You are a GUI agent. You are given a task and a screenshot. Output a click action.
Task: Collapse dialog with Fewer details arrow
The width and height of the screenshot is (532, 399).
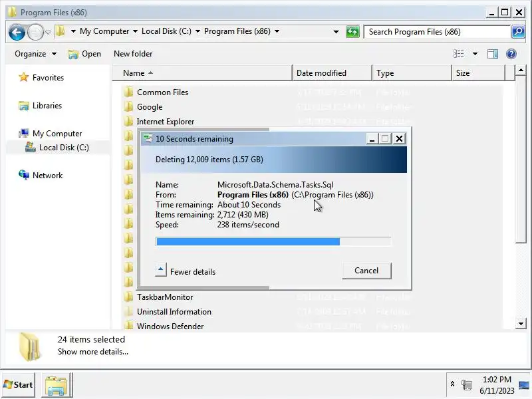coord(160,270)
